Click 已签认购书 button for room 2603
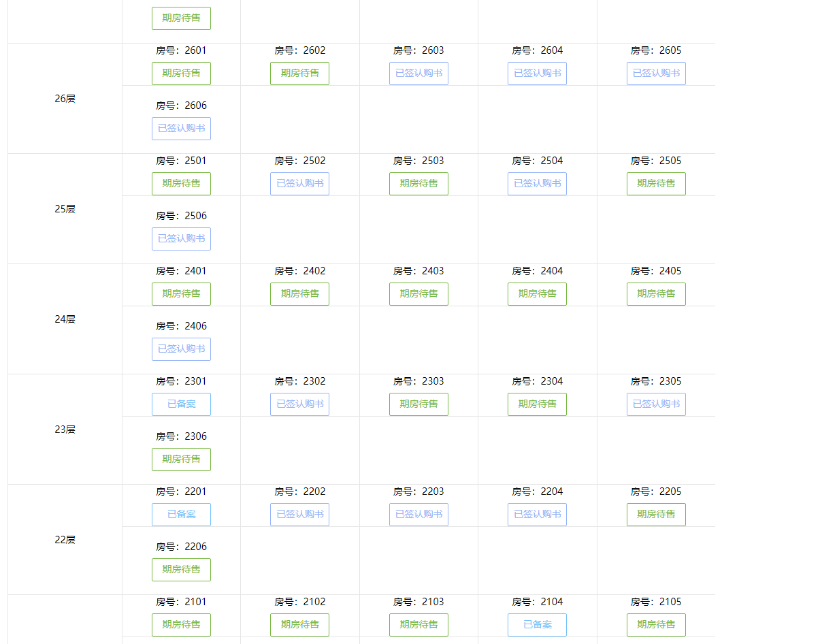Viewport: 837px width, 644px height. click(419, 74)
